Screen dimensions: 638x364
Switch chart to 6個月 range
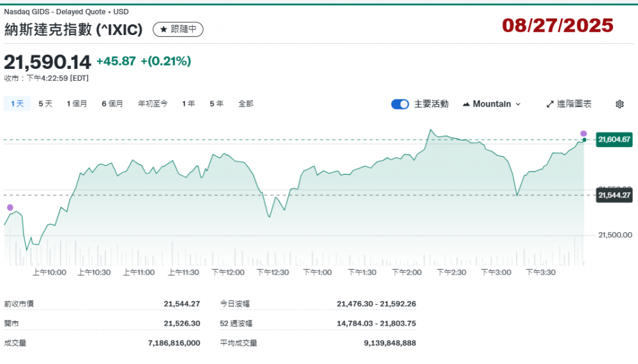(112, 103)
